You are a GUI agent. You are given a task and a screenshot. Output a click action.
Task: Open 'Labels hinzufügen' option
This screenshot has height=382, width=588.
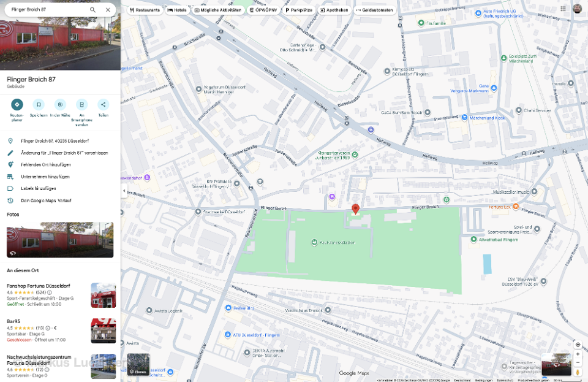click(39, 188)
